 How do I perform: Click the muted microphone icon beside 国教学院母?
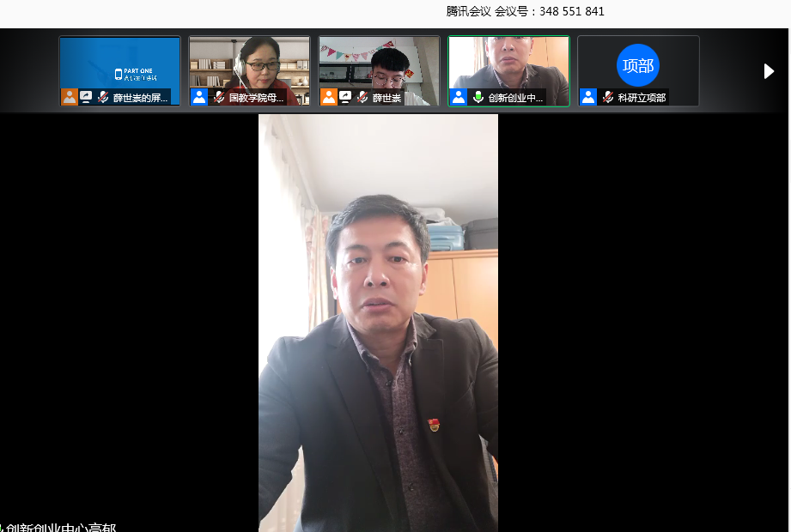219,97
